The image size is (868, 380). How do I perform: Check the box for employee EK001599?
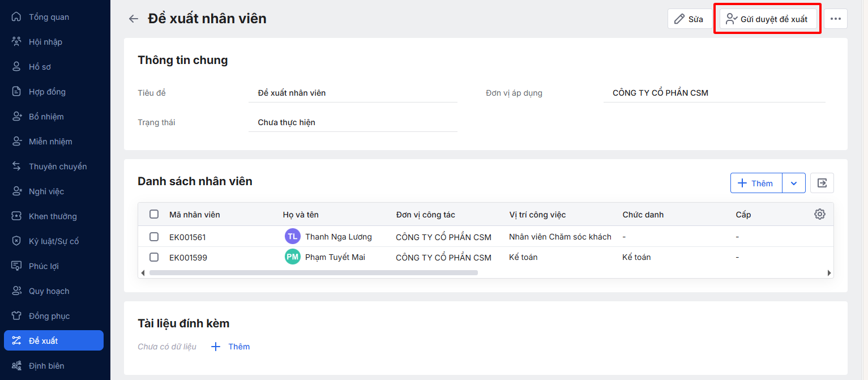click(x=154, y=257)
